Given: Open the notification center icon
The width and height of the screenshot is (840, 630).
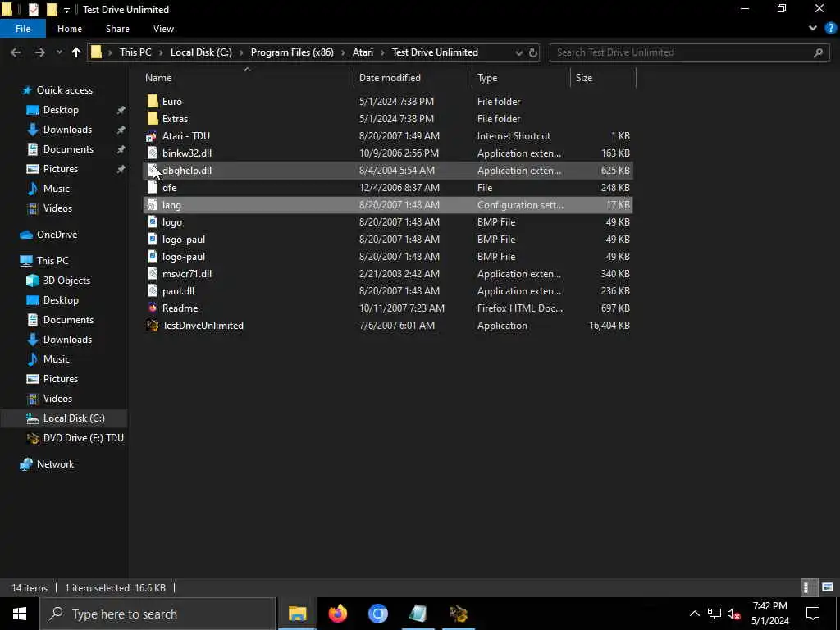Looking at the screenshot, I should (x=813, y=614).
